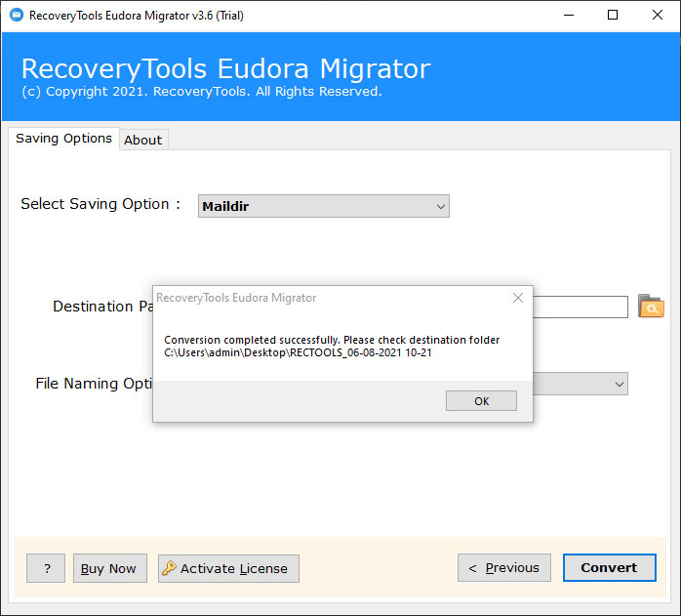Click the RecoveryTools app icon in title bar
The image size is (681, 616).
pyautogui.click(x=17, y=16)
